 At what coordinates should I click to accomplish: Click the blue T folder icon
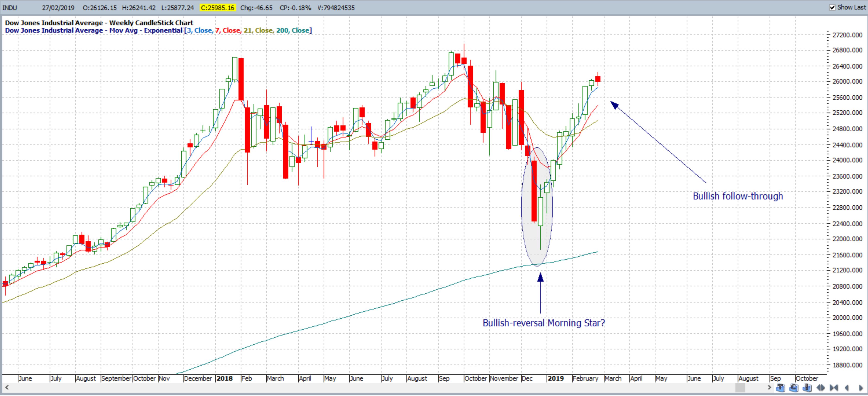(x=781, y=388)
